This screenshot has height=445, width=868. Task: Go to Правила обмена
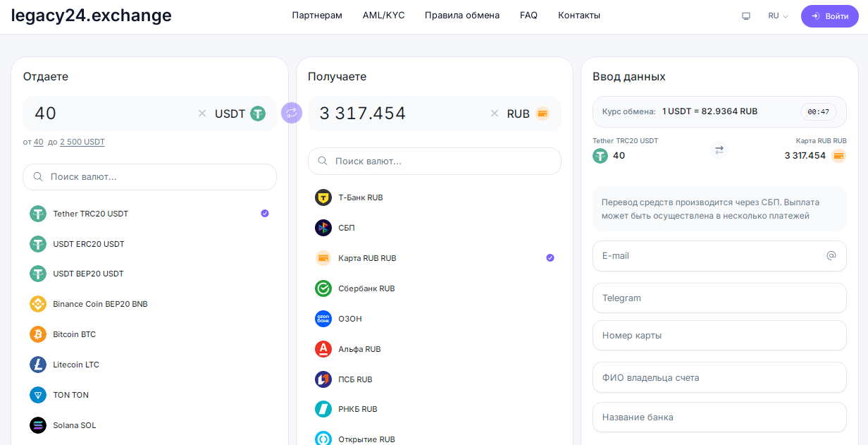462,16
